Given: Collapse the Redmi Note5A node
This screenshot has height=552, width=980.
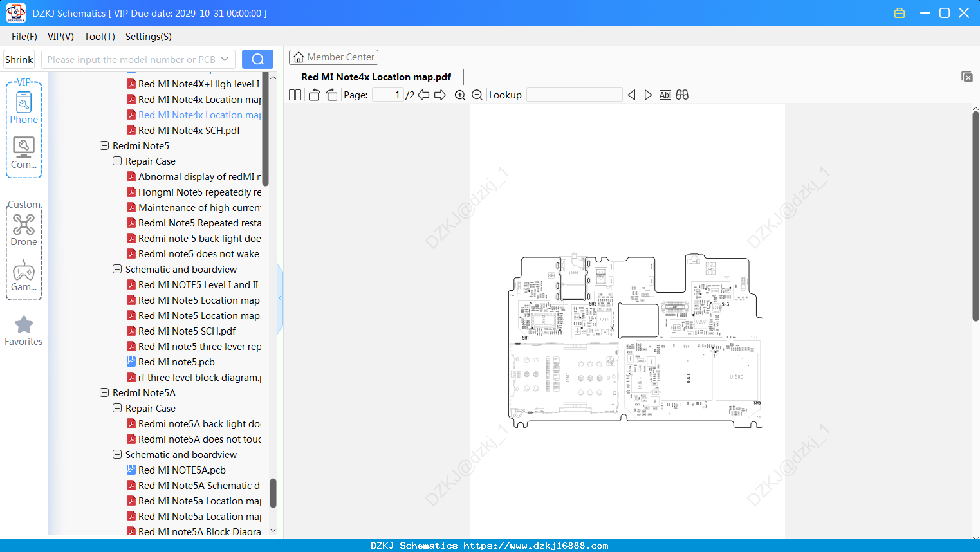Looking at the screenshot, I should 104,393.
